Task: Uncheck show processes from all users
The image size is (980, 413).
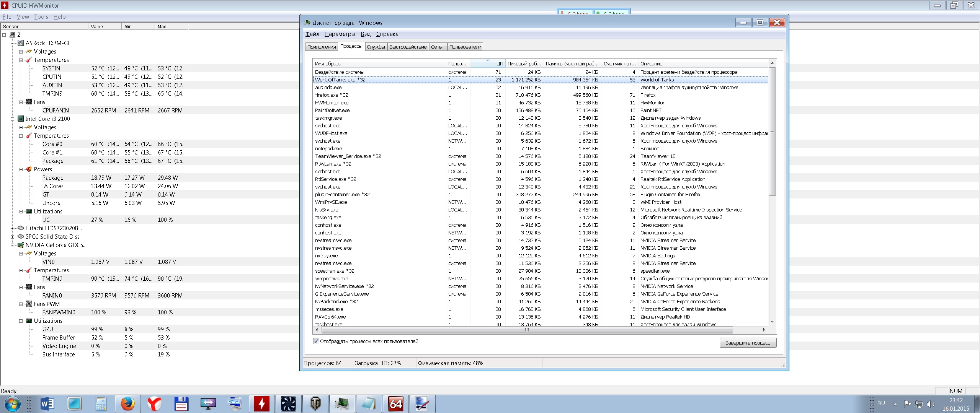Action: [316, 341]
